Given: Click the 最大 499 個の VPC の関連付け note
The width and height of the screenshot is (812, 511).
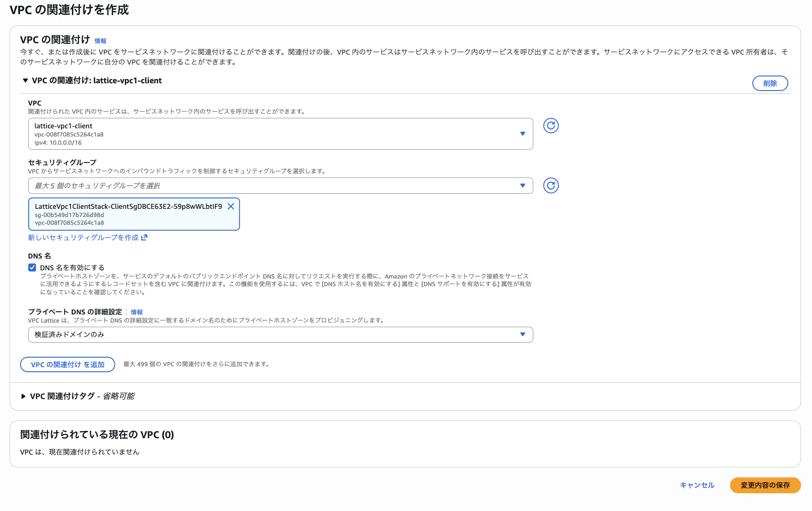Looking at the screenshot, I should click(196, 364).
